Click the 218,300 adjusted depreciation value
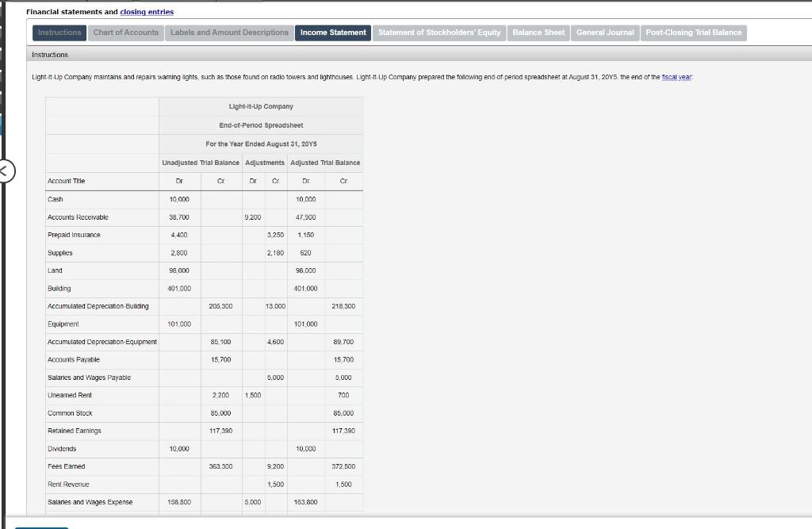This screenshot has height=529, width=812. point(343,307)
